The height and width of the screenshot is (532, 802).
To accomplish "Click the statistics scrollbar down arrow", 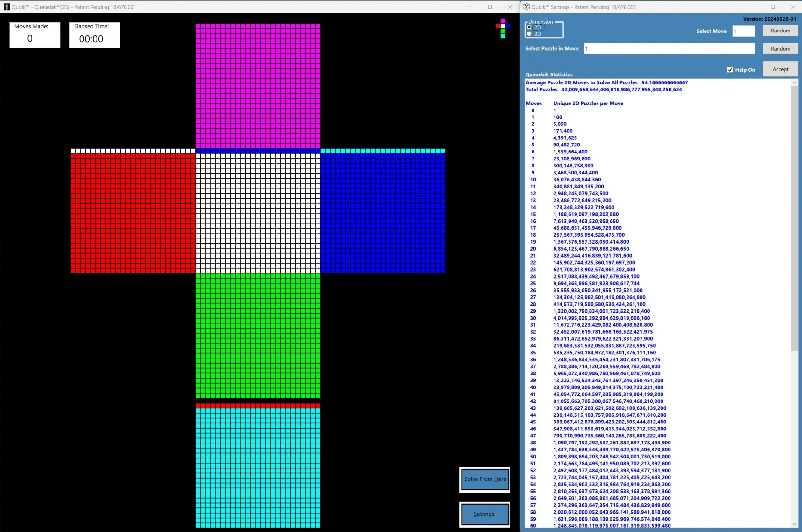I will tap(794, 524).
